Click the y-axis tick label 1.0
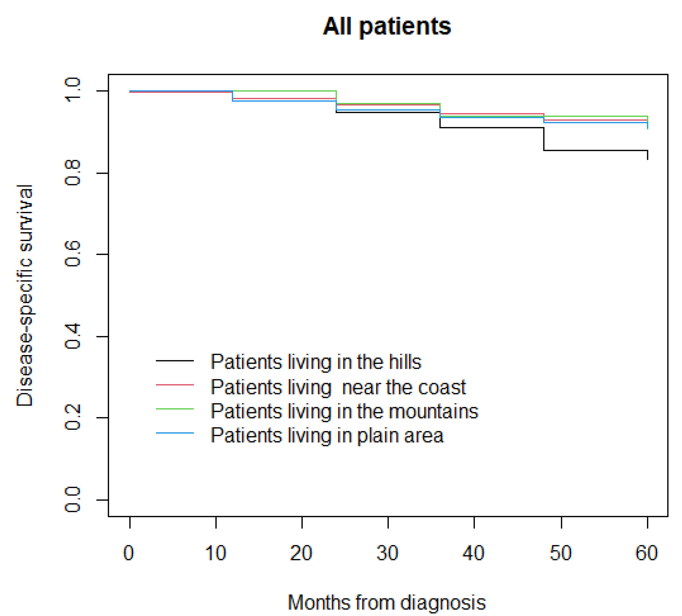Image resolution: width=682 pixels, height=616 pixels. point(72,90)
